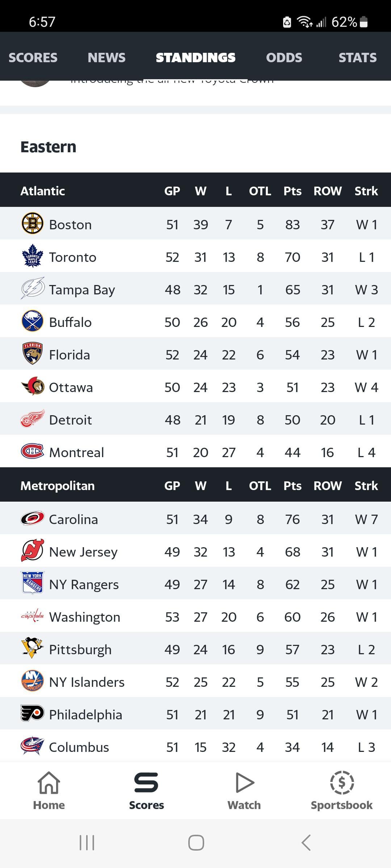Tap the New Jersey Devils logo
The width and height of the screenshot is (391, 868).
click(32, 551)
